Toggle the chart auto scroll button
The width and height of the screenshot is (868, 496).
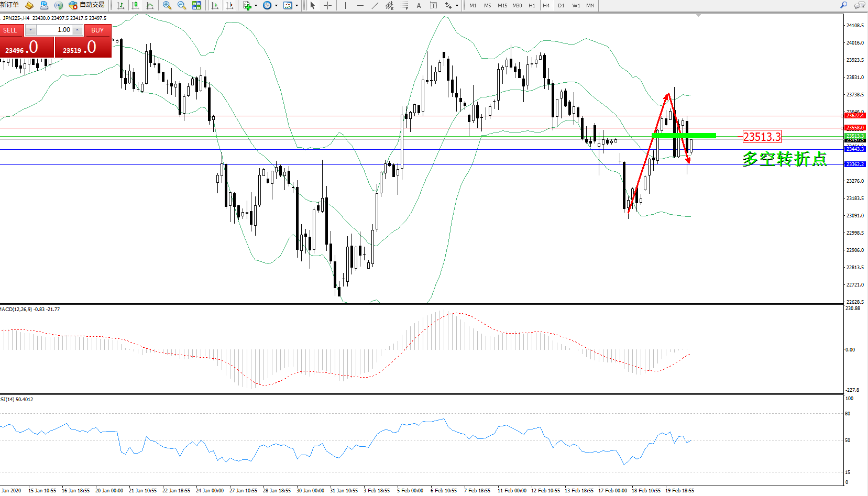[215, 5]
